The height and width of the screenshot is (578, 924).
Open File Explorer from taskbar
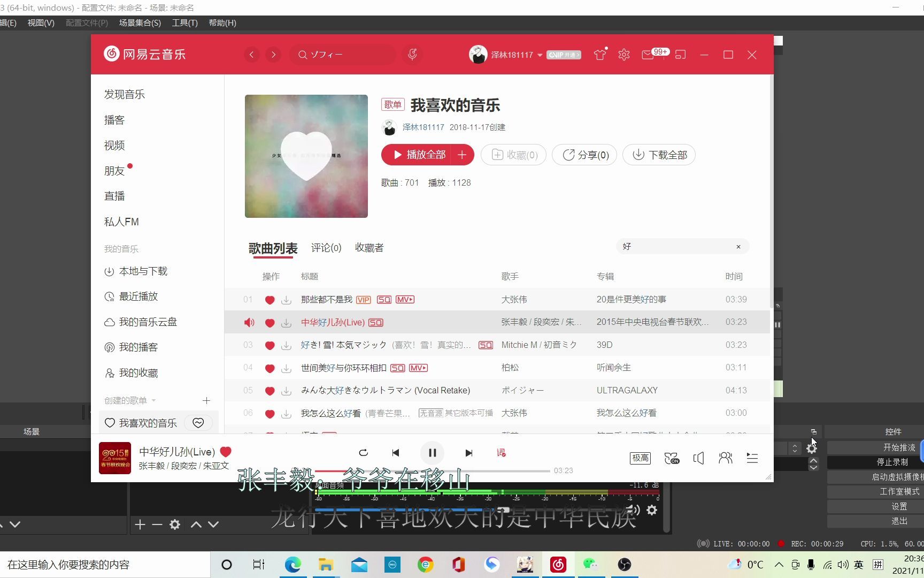(326, 565)
